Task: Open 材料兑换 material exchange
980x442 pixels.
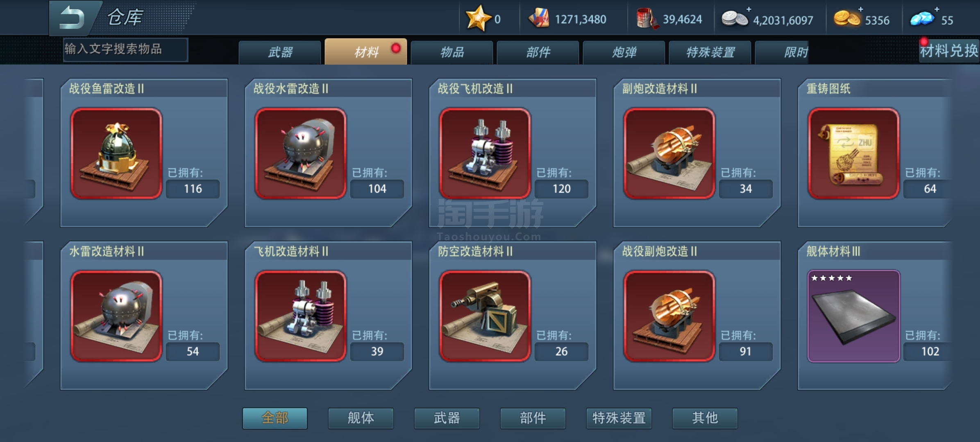Action: click(x=949, y=51)
